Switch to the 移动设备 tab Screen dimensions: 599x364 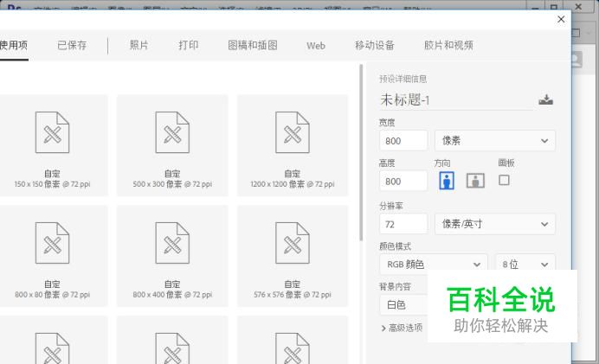coord(374,46)
